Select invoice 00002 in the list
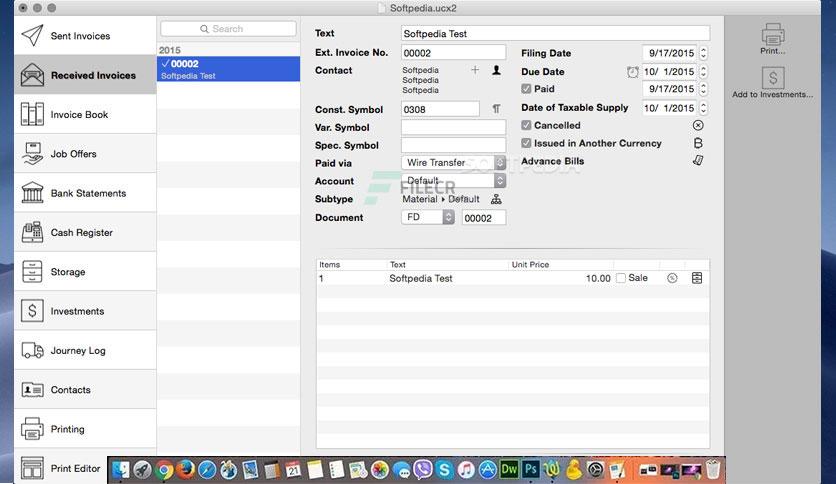 tap(228, 69)
